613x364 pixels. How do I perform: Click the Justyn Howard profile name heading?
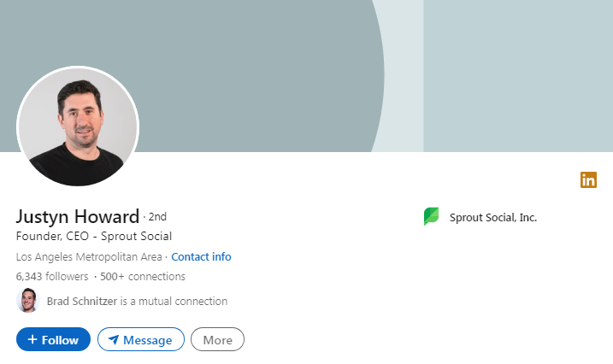pyautogui.click(x=78, y=215)
